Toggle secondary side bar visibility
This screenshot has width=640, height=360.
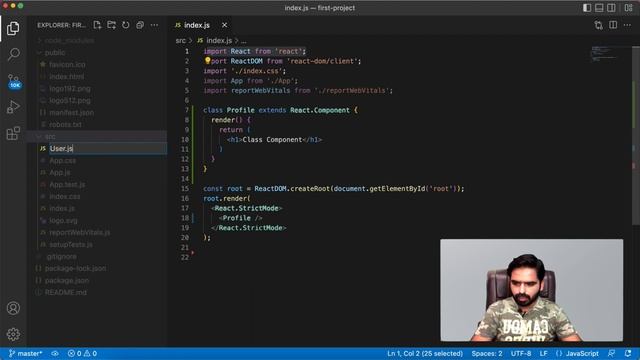pos(611,8)
